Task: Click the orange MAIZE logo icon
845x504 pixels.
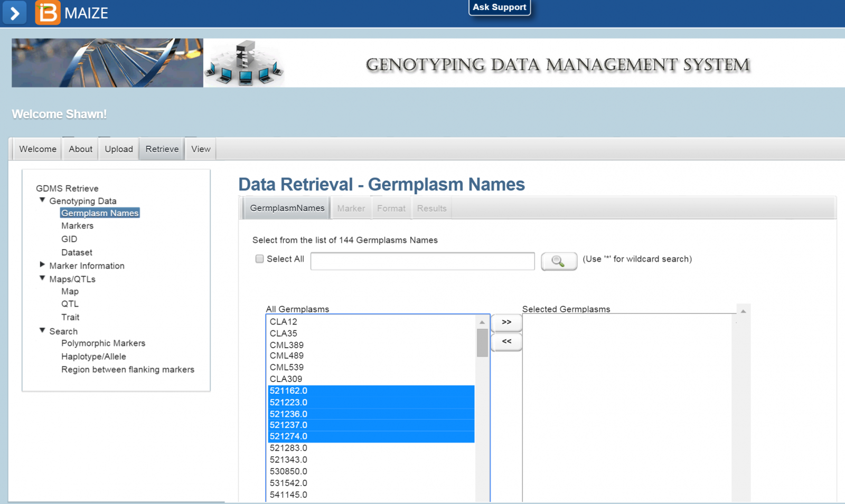Action: 48,13
